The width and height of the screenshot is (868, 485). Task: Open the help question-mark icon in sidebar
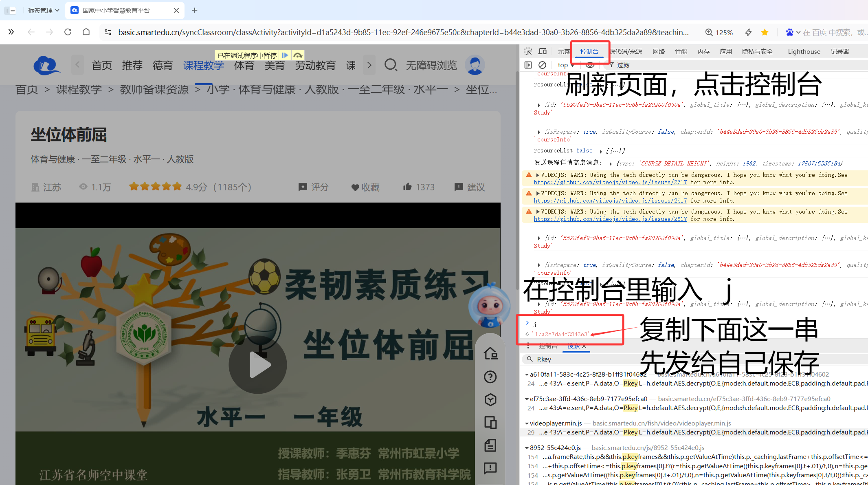click(490, 377)
